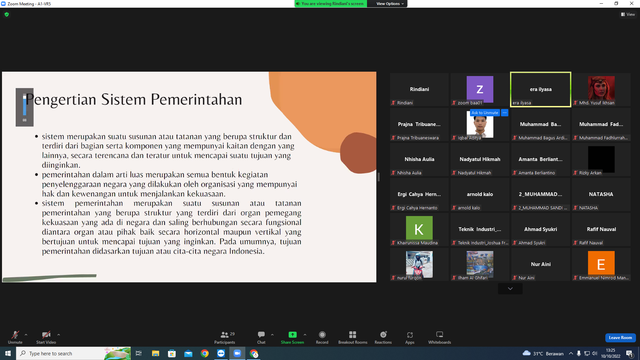Click the Unmute microphone icon
The image size is (640, 360).
[15, 335]
